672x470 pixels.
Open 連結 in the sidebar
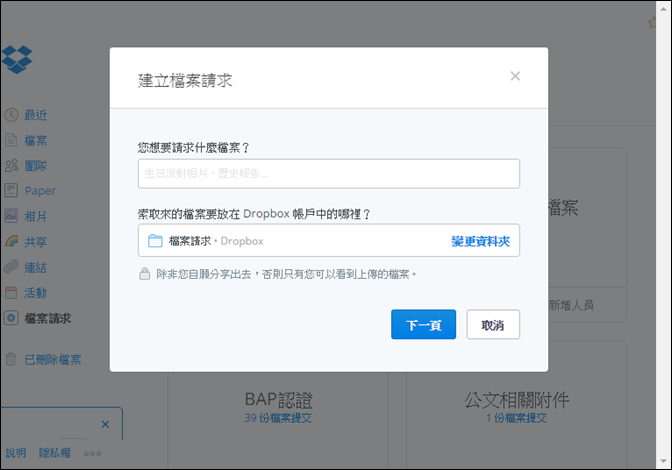pyautogui.click(x=36, y=267)
